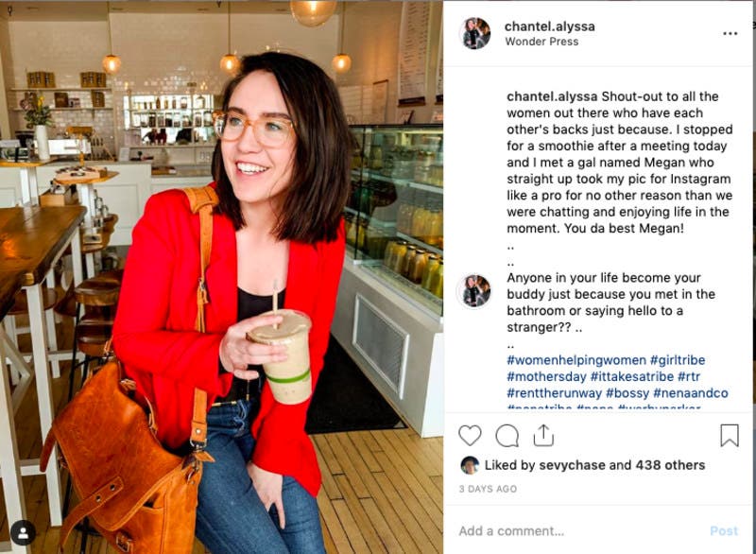Open commenter avatar beside the caption
756x554 pixels.
tap(475, 291)
